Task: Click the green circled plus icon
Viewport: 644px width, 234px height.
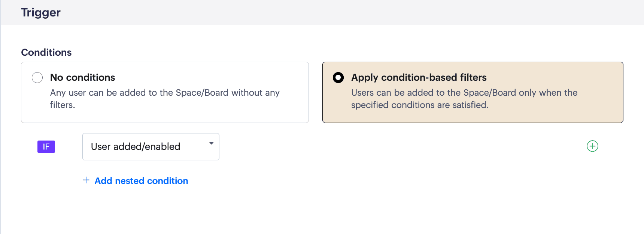Action: coord(592,146)
